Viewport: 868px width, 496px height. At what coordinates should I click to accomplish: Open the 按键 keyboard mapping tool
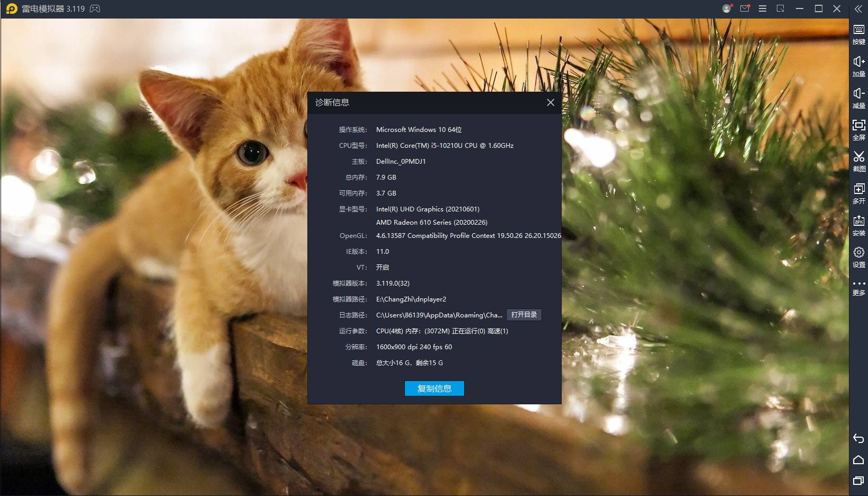pos(858,34)
